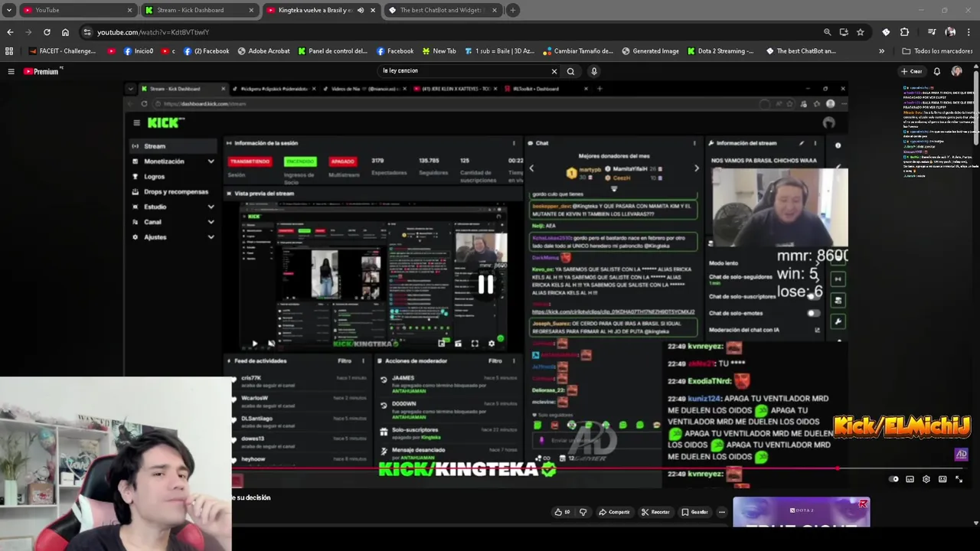Open the Inicio0 Facebook bookmark
Image resolution: width=980 pixels, height=551 pixels.
(x=138, y=51)
